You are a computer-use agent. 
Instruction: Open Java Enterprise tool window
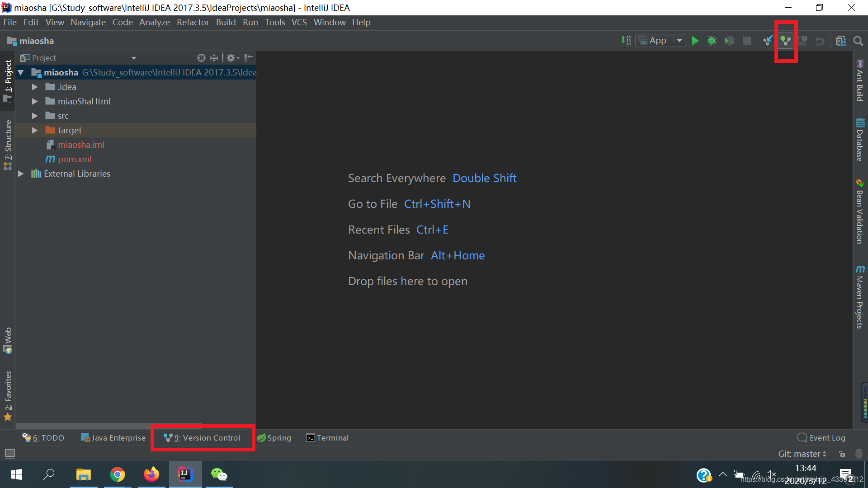coord(113,437)
